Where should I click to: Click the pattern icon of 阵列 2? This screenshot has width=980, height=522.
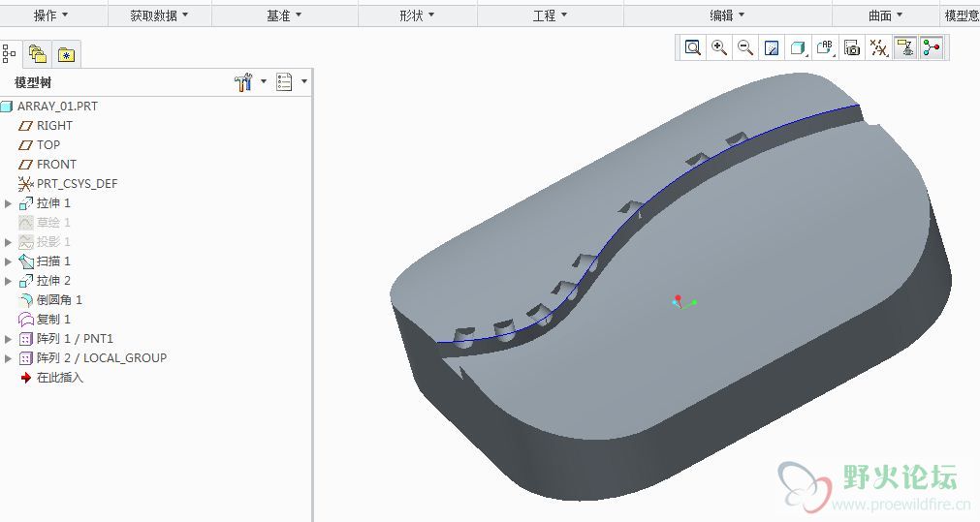25,358
